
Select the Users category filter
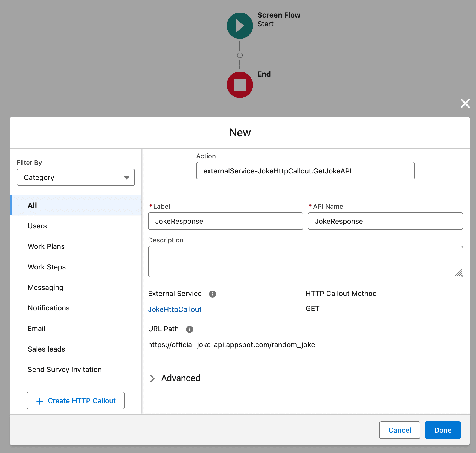pos(37,226)
